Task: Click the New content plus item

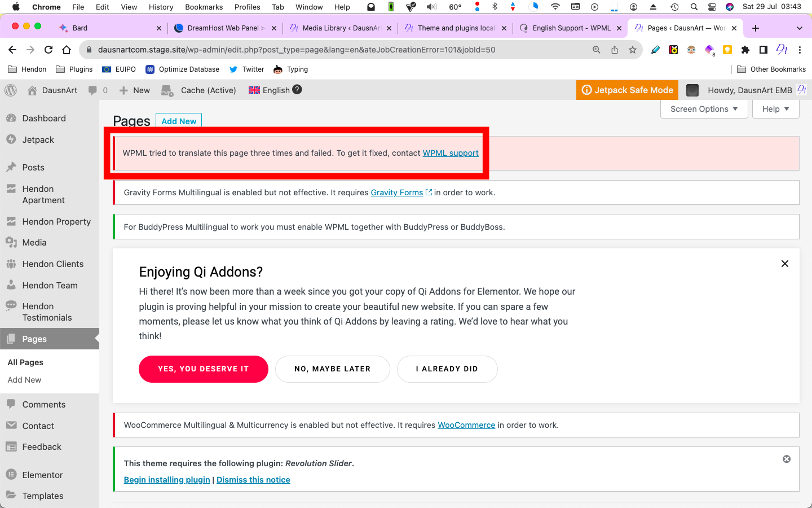Action: [x=135, y=90]
